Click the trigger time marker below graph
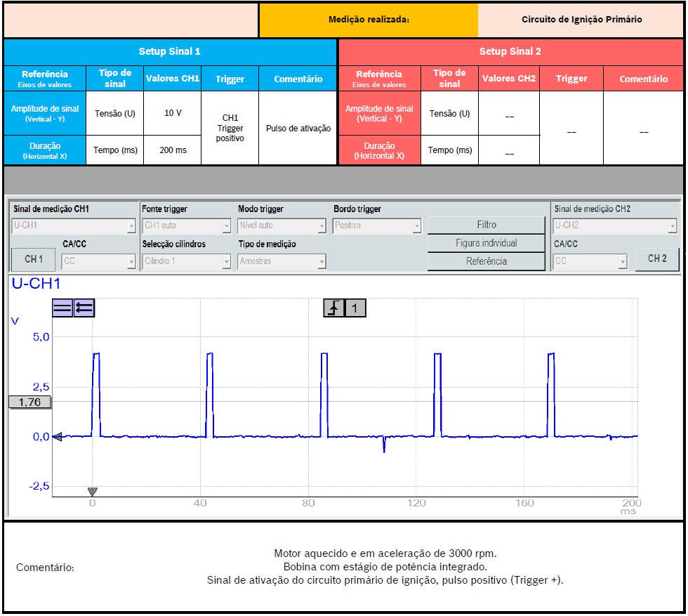 click(92, 491)
